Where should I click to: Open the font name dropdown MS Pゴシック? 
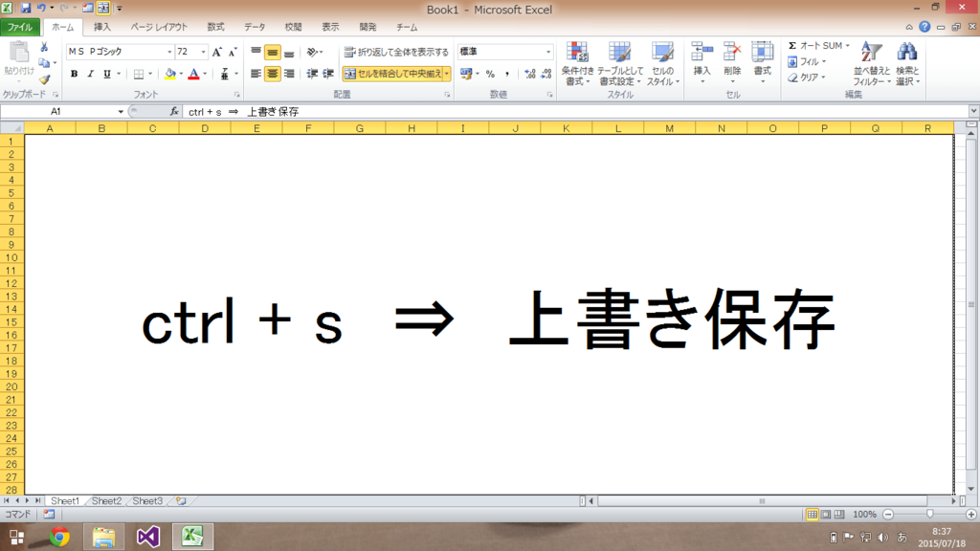[x=168, y=52]
